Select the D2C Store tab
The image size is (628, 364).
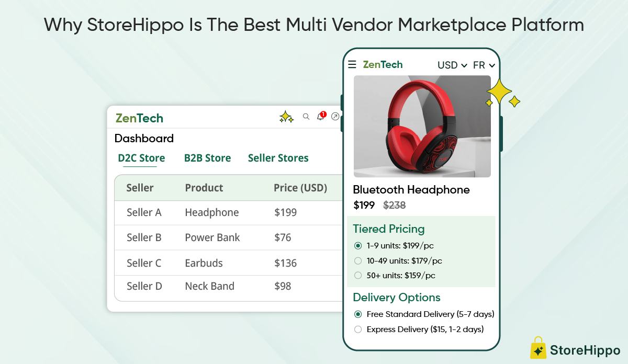[x=141, y=158]
